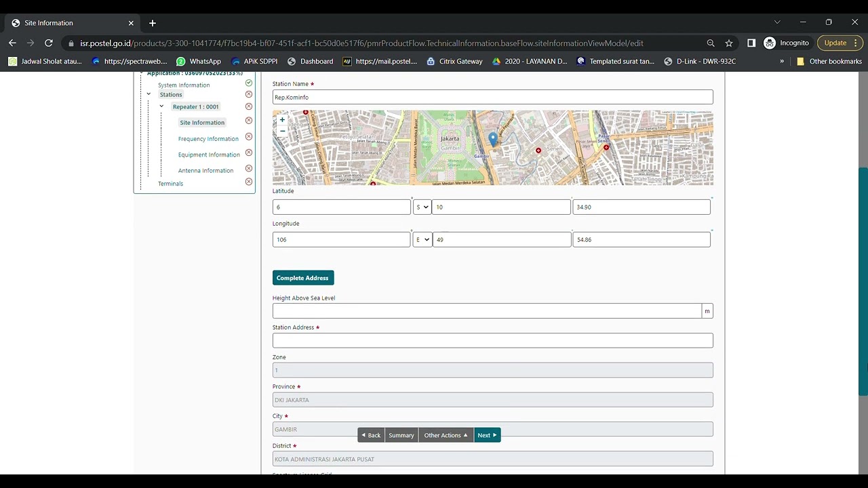Click the Update button in Chrome
The image size is (868, 488).
pos(835,43)
